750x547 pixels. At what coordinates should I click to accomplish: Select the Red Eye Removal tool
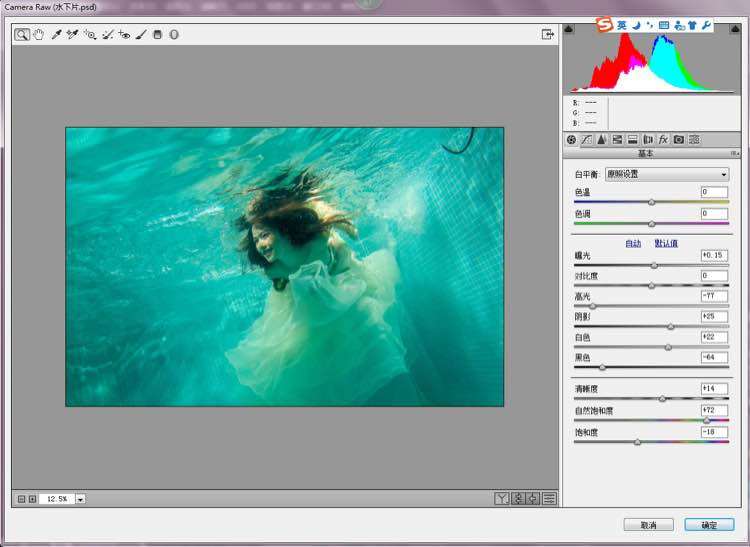[x=124, y=34]
